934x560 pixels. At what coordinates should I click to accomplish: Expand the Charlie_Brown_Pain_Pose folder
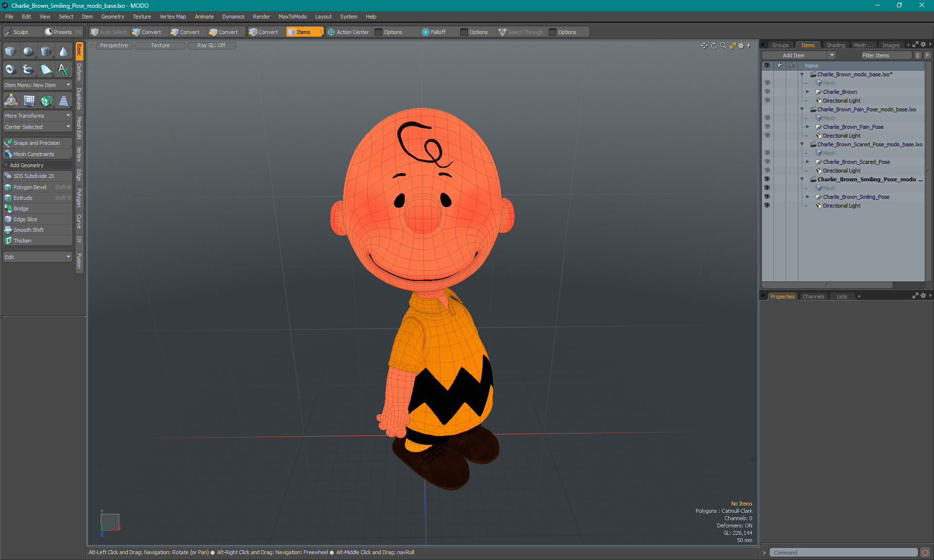coord(808,127)
